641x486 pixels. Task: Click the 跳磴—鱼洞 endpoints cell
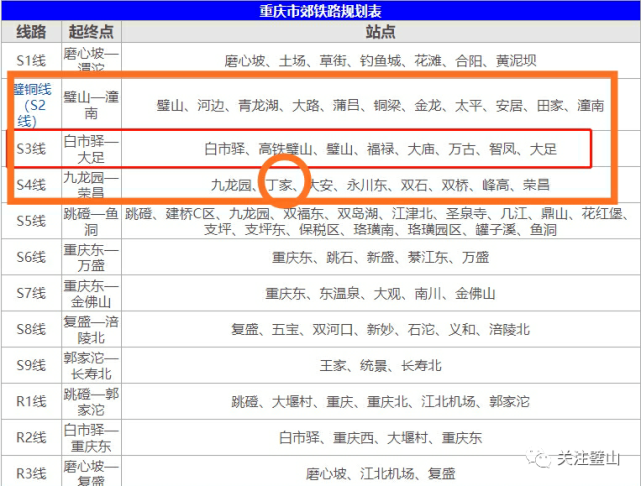point(91,221)
